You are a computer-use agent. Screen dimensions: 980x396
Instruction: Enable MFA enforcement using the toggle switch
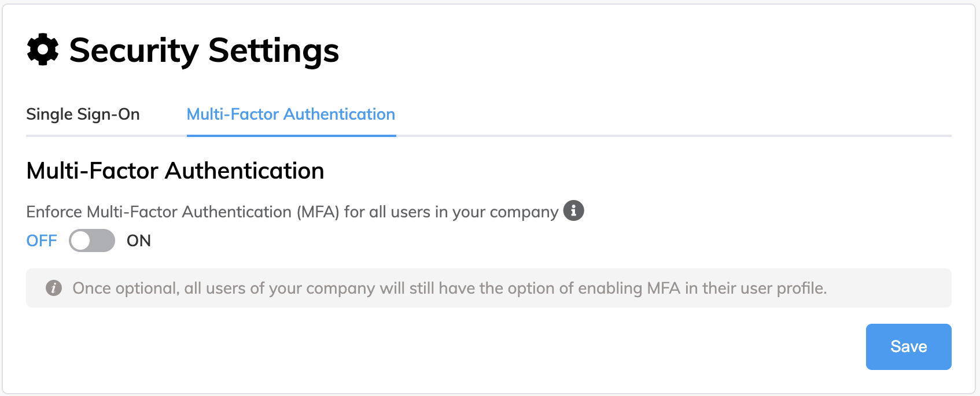(91, 240)
